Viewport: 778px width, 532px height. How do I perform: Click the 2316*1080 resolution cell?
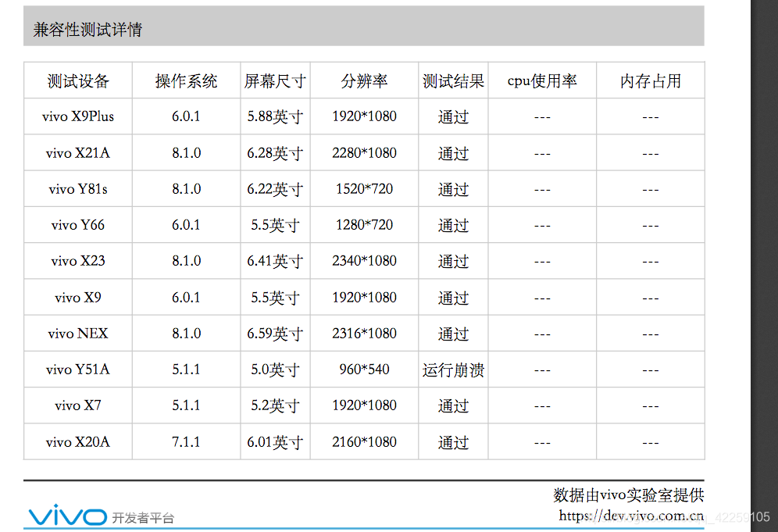click(x=364, y=334)
